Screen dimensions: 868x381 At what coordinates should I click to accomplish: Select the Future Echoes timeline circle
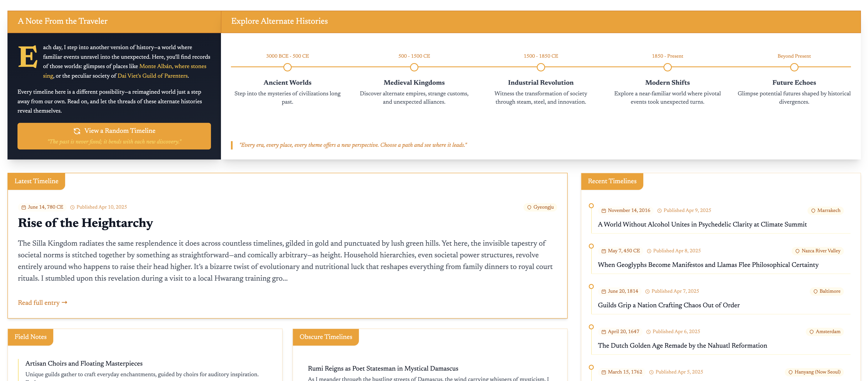(794, 67)
